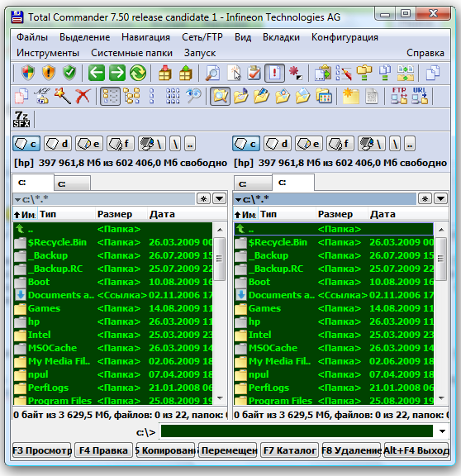Open FTP connection icon
Screen dimensions: 461x476
[399, 96]
